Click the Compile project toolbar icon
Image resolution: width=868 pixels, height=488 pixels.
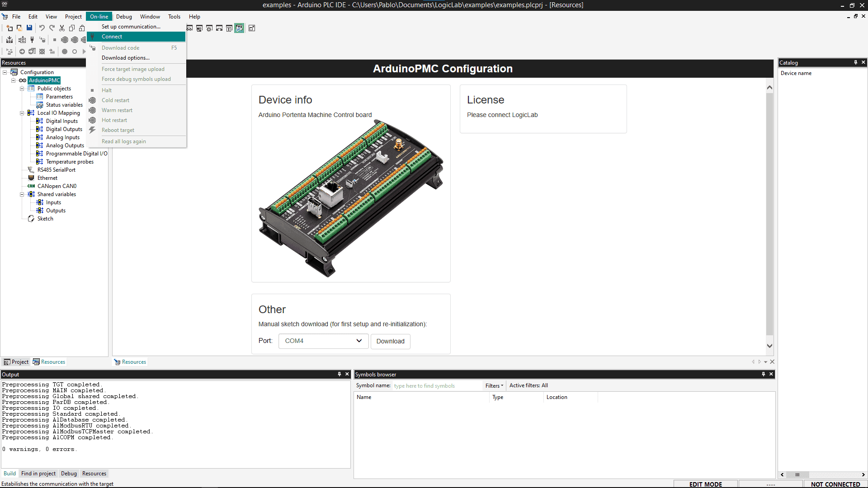pyautogui.click(x=9, y=40)
